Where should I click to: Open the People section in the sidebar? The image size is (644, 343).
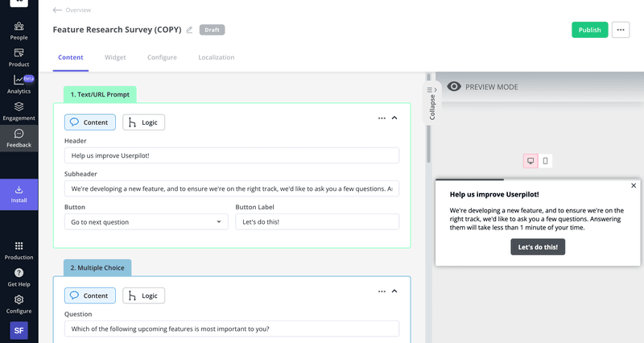[x=19, y=31]
